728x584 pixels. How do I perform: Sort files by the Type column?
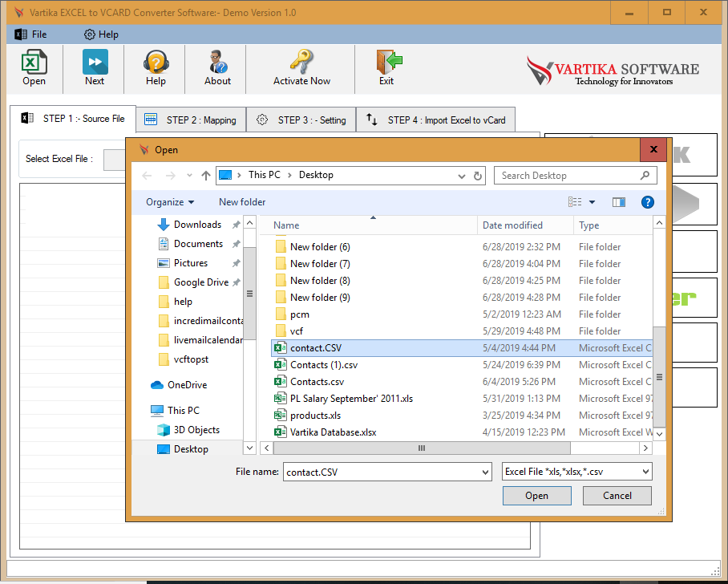pos(613,225)
